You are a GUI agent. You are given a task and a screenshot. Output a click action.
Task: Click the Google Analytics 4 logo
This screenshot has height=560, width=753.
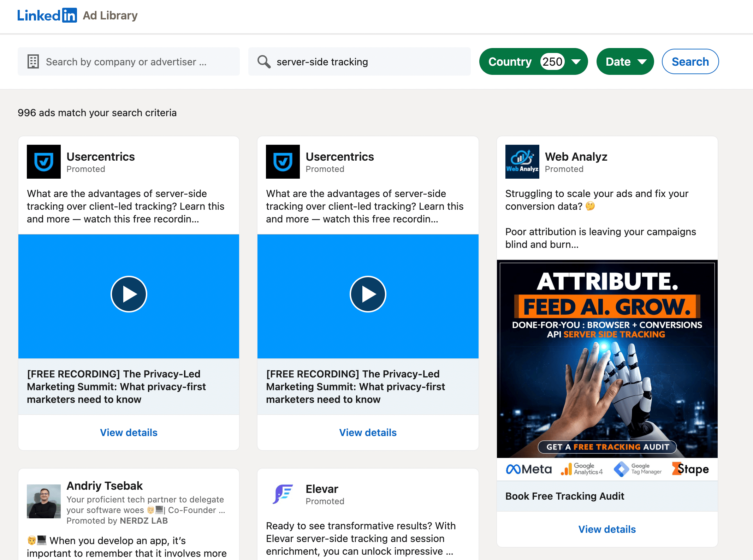[x=582, y=469]
